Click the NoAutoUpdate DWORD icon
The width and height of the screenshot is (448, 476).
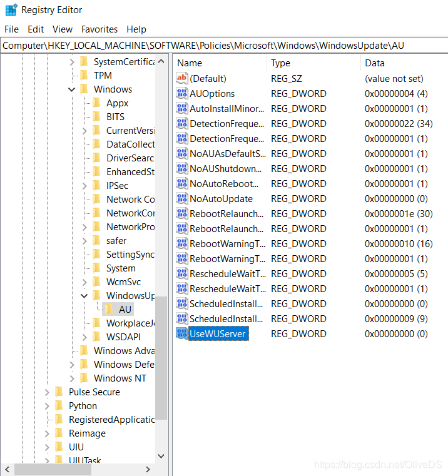click(181, 198)
